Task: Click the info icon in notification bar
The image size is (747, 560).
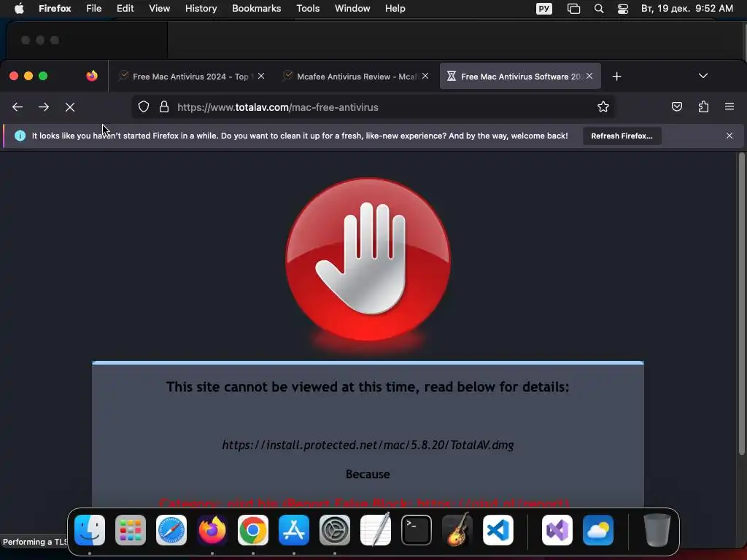Action: click(x=20, y=136)
